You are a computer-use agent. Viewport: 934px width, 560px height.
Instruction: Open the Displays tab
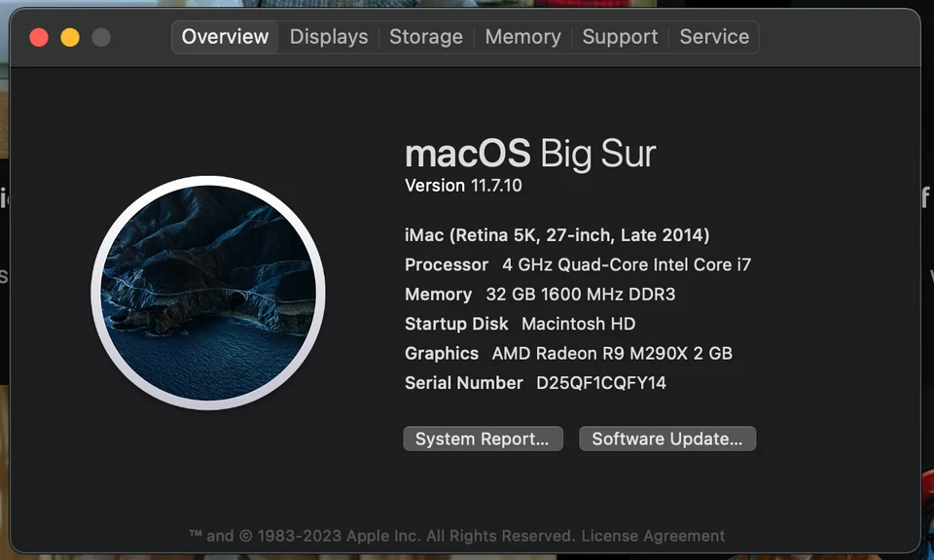click(329, 37)
